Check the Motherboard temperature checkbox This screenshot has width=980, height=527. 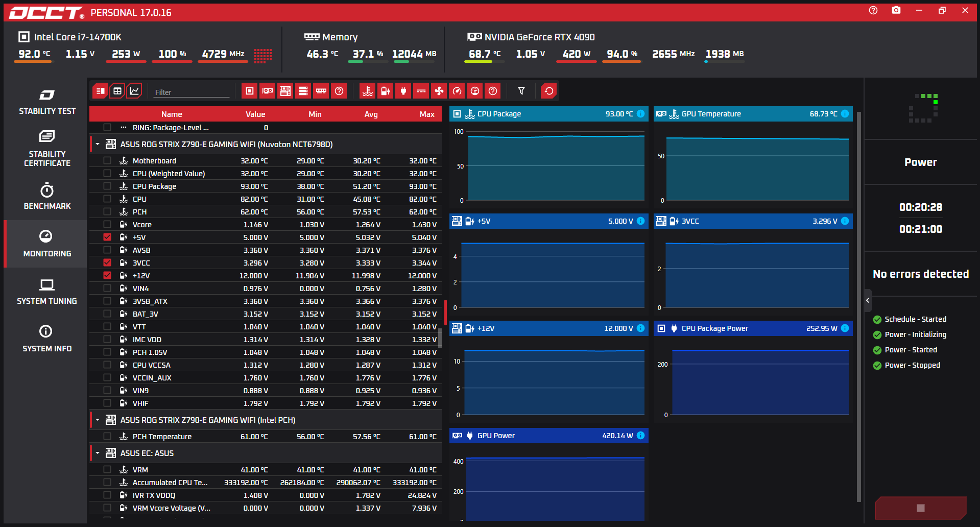[107, 160]
